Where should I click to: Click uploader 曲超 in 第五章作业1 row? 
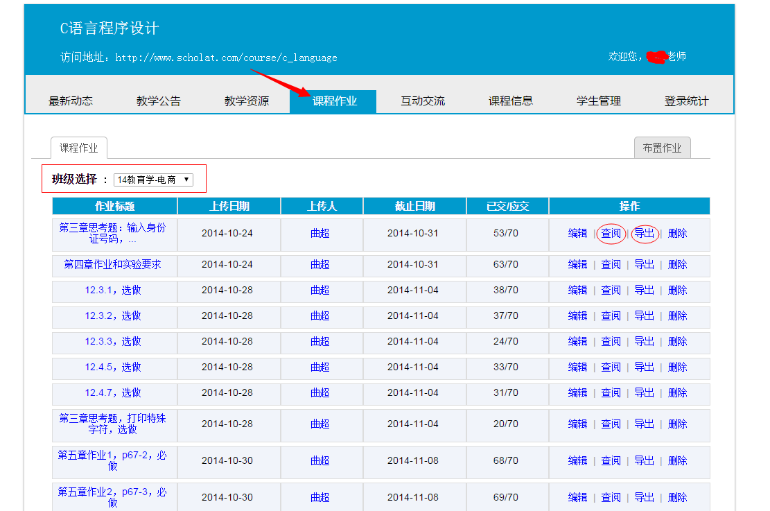pyautogui.click(x=320, y=460)
